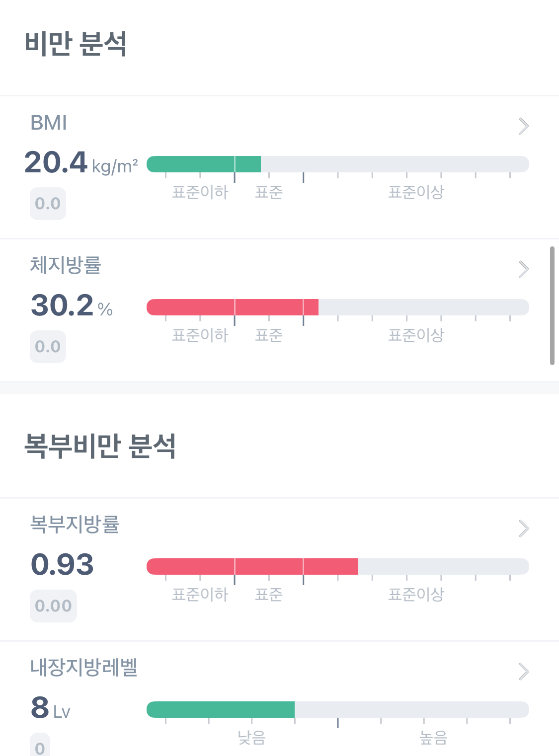Expand 체지방률 details chevron
Screen dimensions: 559x756
523,269
